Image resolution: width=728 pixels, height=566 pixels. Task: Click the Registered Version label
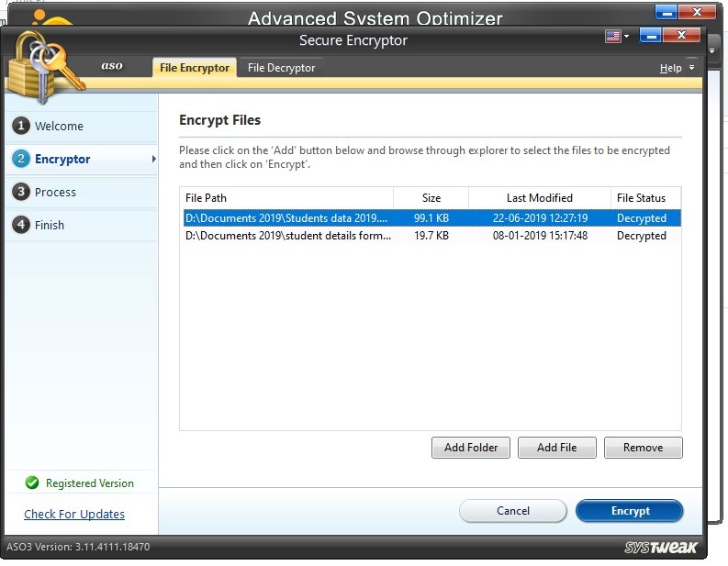90,483
